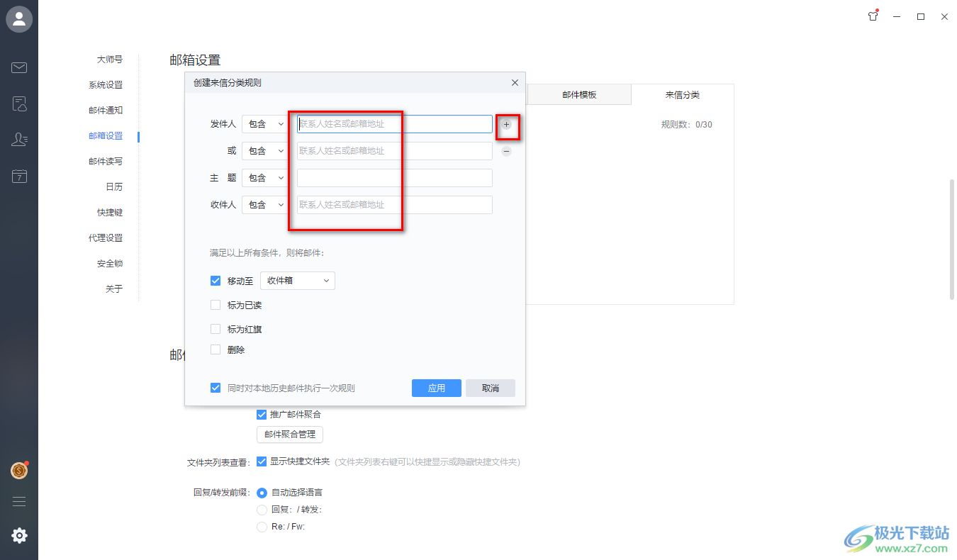Select 邮箱设置 in the sidebar
The width and height of the screenshot is (957, 560).
(x=106, y=136)
